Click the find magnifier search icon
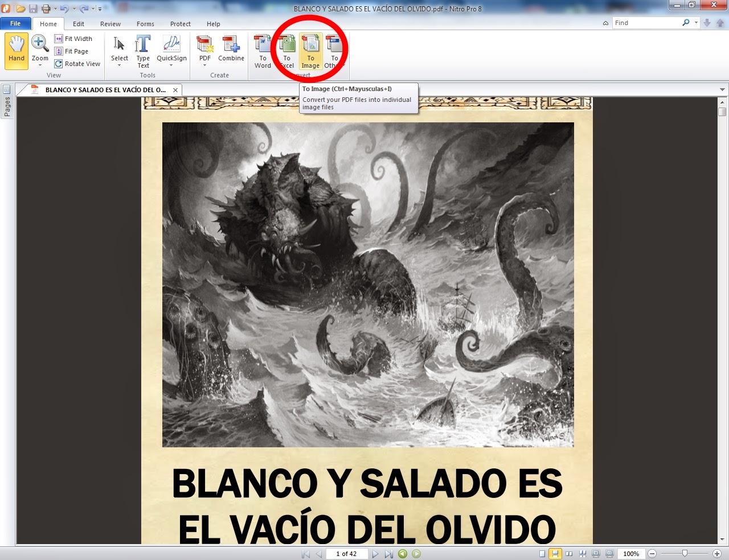The image size is (729, 560). [686, 23]
